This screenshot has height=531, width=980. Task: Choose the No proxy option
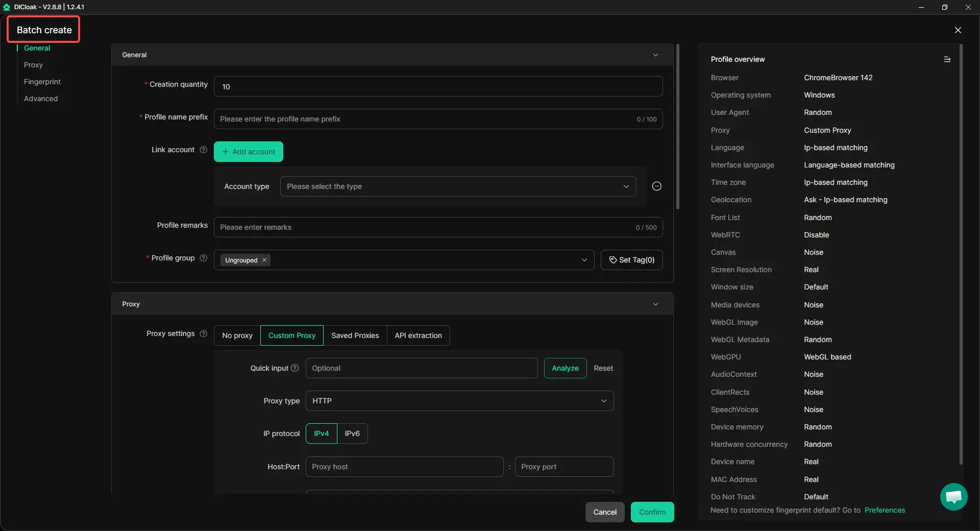coord(237,335)
